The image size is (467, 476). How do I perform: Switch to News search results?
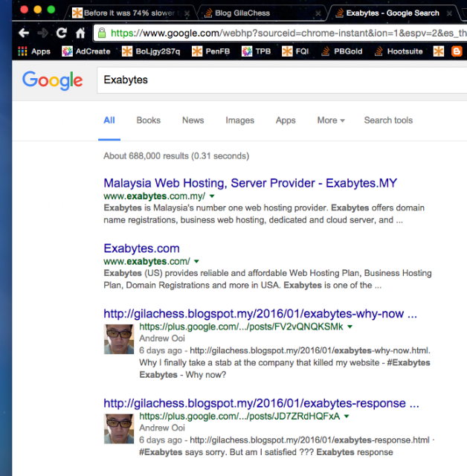[x=193, y=120]
